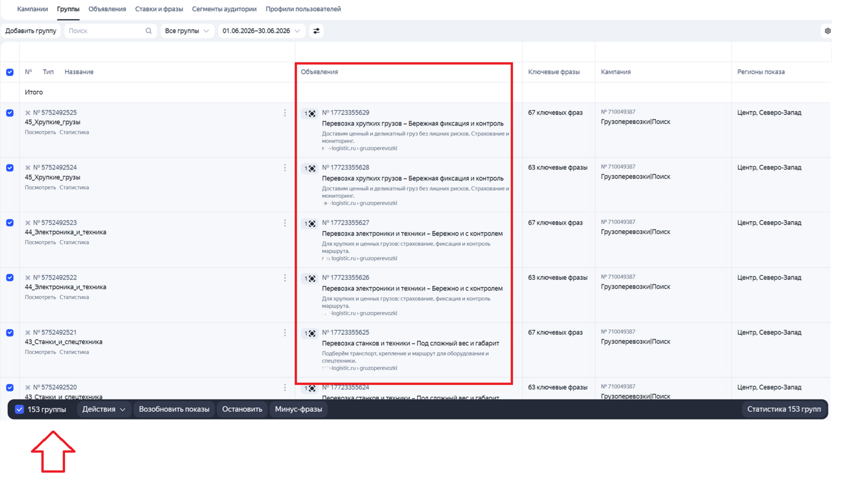This screenshot has width=855, height=504.
Task: Click 'Статистика' link for group 5752492524
Action: point(74,188)
